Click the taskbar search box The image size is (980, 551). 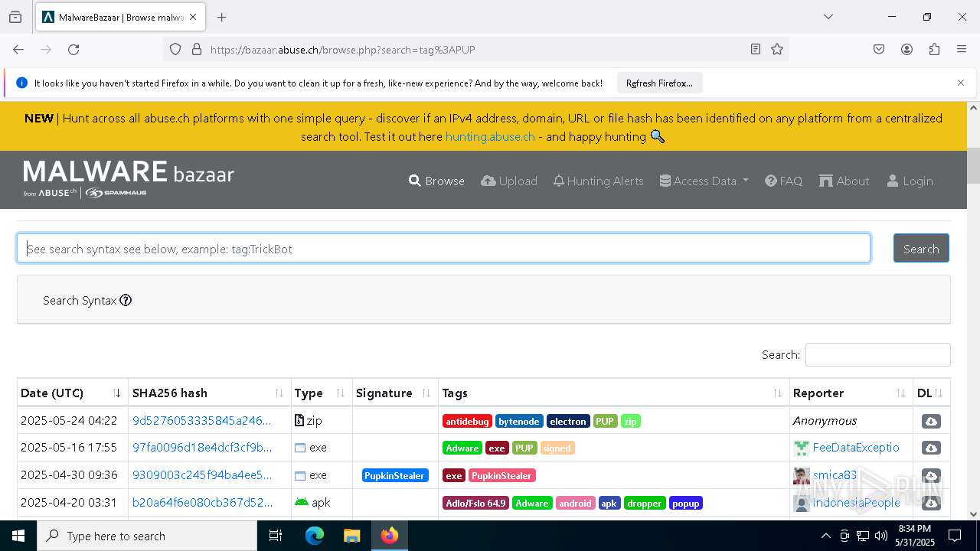pyautogui.click(x=147, y=536)
